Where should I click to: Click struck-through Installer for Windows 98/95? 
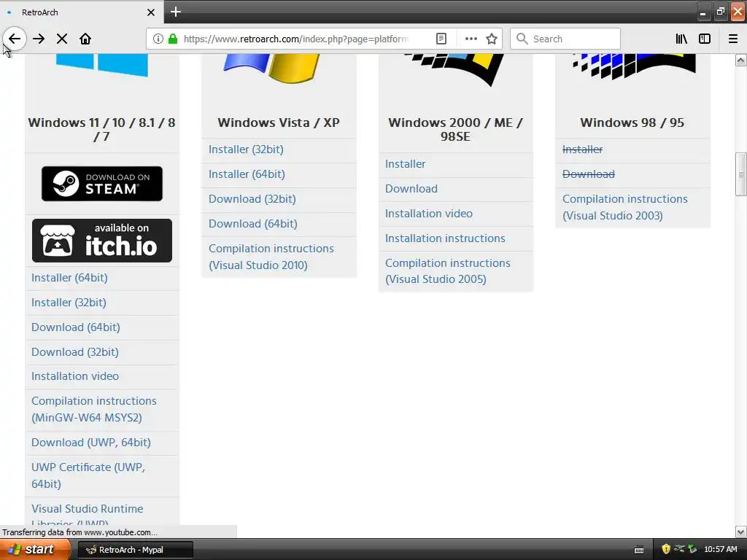[582, 149]
